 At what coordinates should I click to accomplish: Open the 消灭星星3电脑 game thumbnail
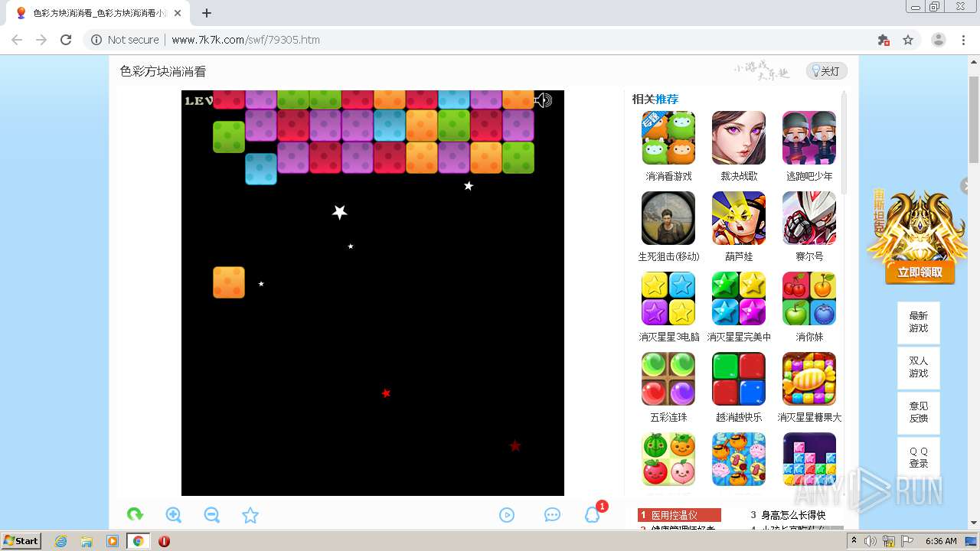668,298
